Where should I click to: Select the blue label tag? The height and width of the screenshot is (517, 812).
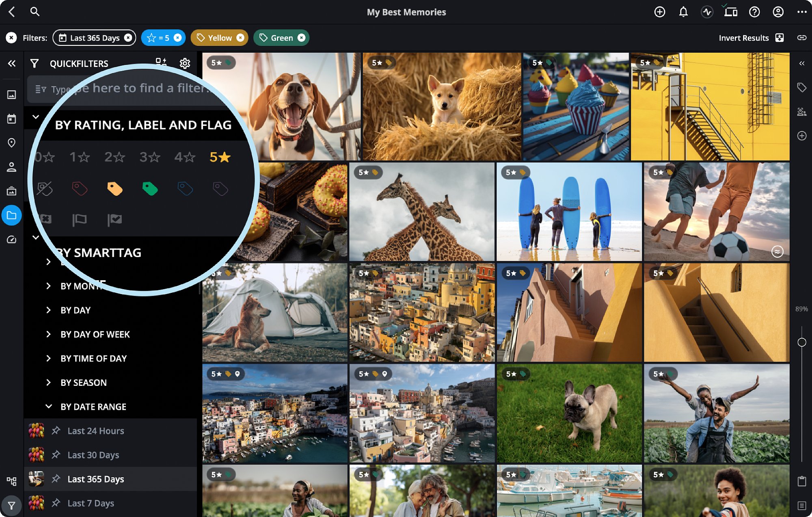[185, 188]
